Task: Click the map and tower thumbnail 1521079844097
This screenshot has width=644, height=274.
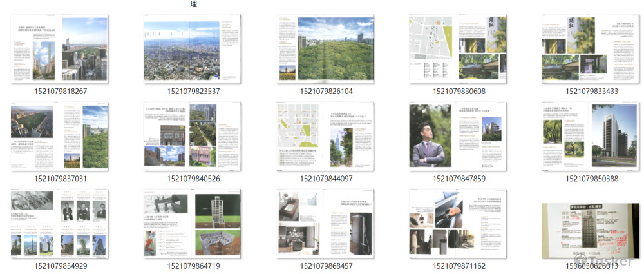Action: click(326, 137)
